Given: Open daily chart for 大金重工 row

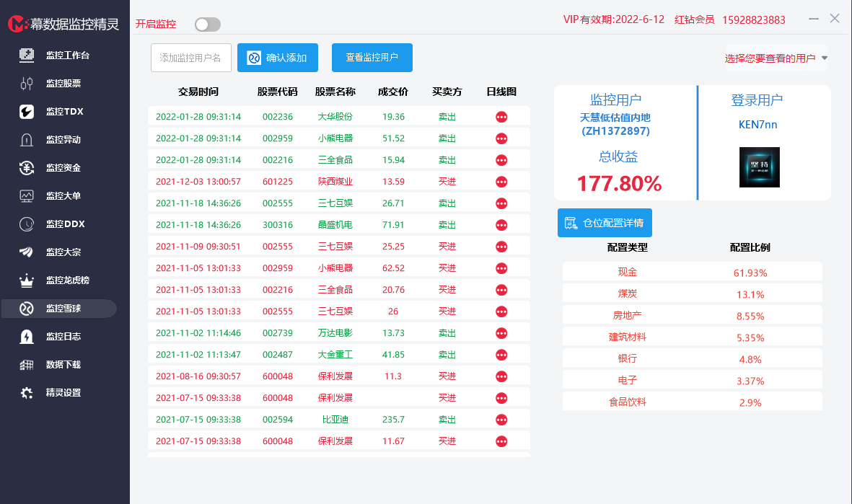Looking at the screenshot, I should [501, 355].
